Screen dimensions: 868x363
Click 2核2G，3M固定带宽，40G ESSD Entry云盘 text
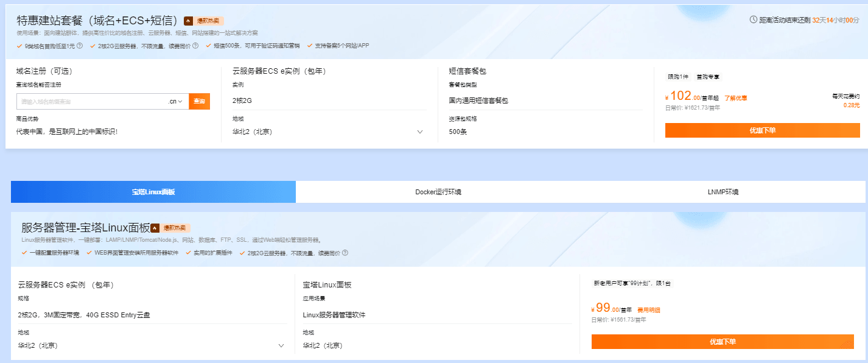click(x=84, y=315)
